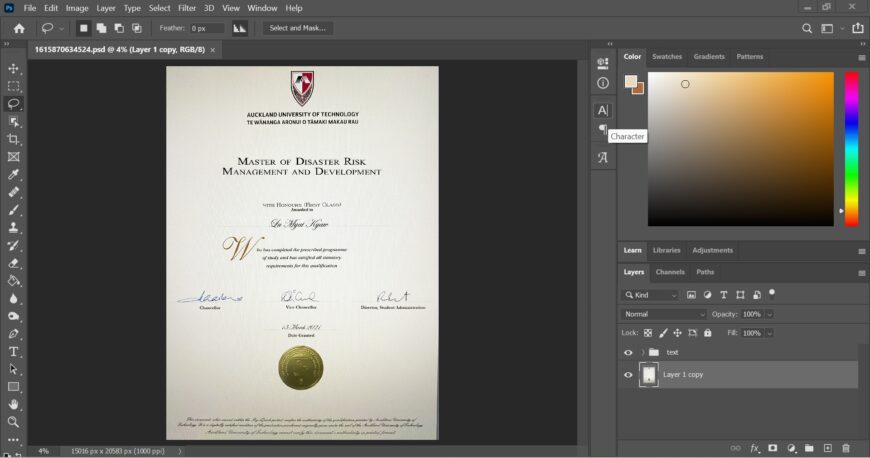This screenshot has width=870, height=458.
Task: Select the Rectangle shape tool
Action: click(13, 387)
